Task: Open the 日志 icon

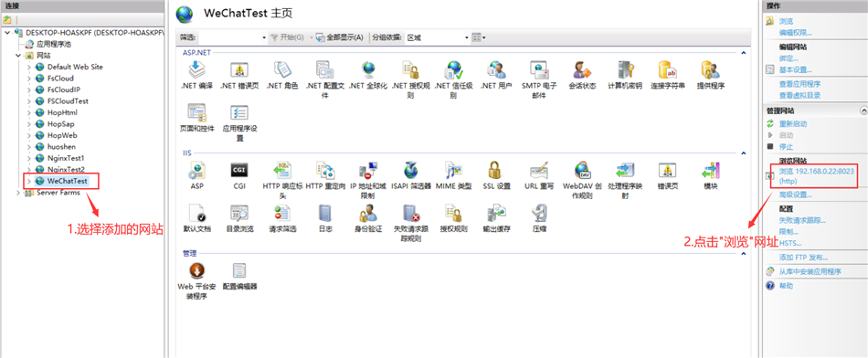Action: (x=325, y=213)
